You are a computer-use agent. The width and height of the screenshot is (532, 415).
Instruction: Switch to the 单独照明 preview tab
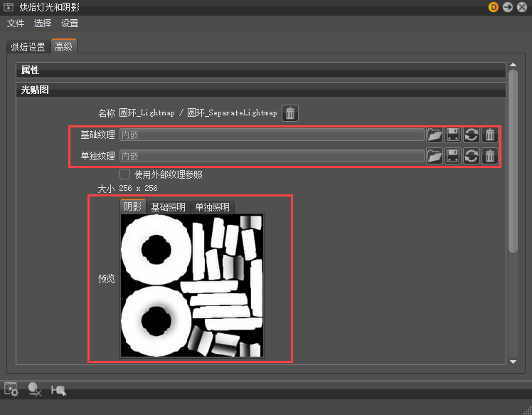point(212,207)
